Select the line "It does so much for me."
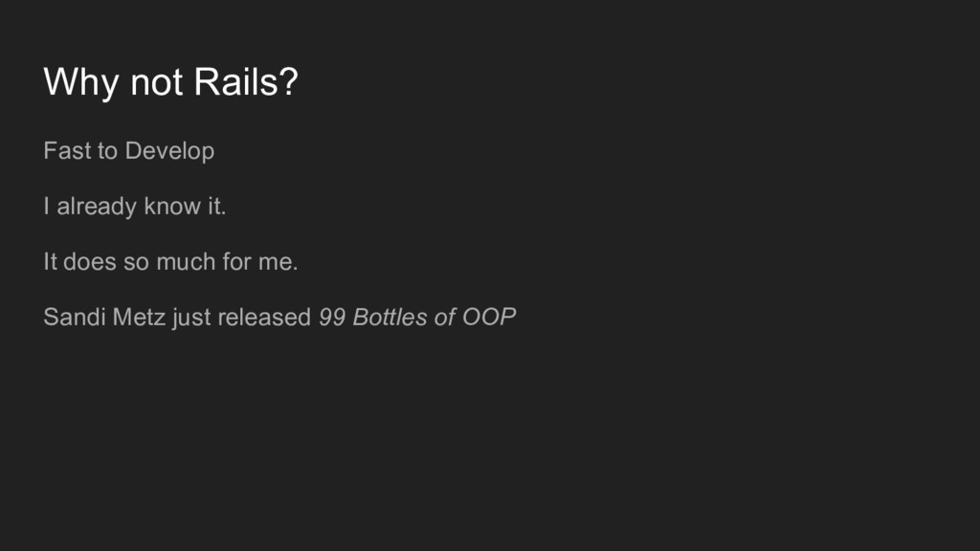The width and height of the screenshot is (980, 551). pyautogui.click(x=170, y=262)
